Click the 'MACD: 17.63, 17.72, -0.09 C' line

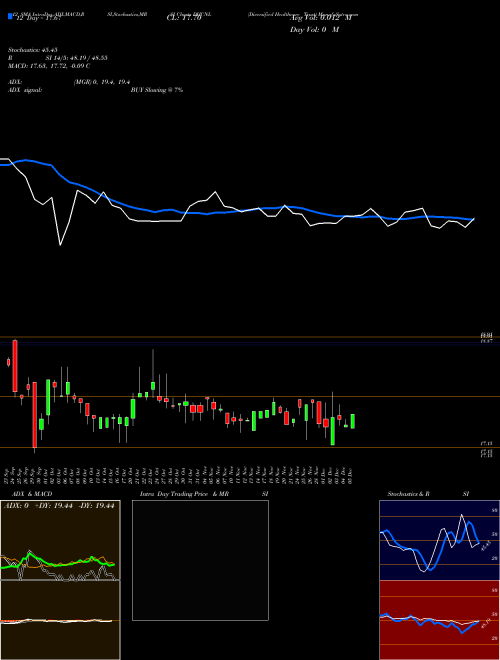(x=49, y=66)
